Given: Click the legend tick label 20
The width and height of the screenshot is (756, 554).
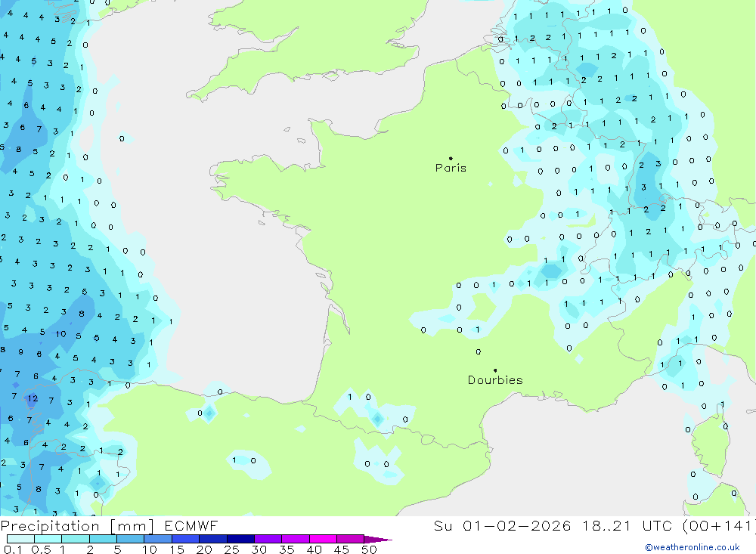Looking at the screenshot, I should [204, 549].
